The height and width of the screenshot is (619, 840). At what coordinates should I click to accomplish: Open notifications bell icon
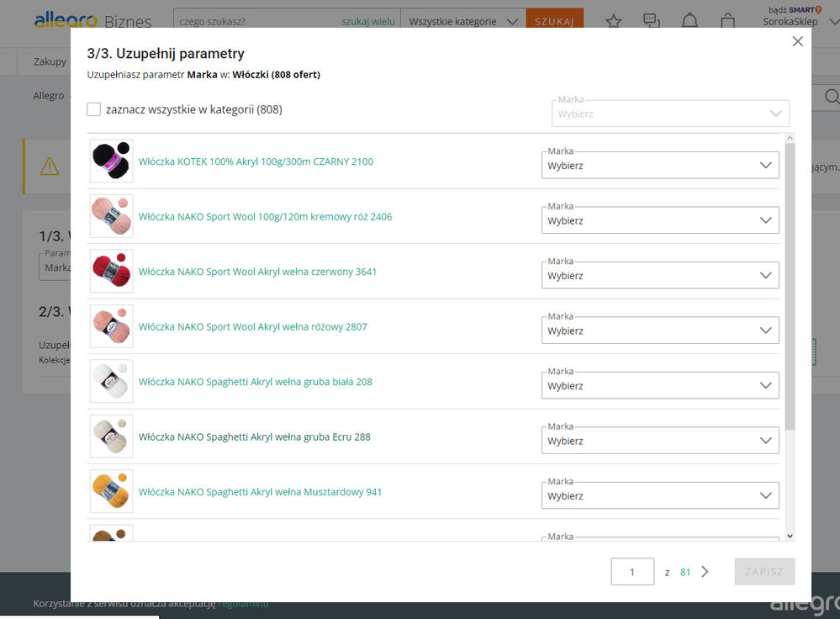click(x=689, y=21)
